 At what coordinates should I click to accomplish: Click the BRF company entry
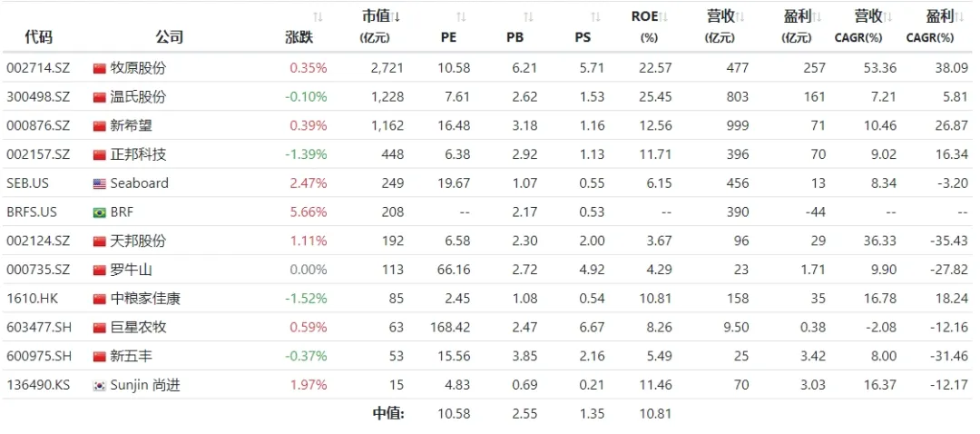tap(123, 212)
